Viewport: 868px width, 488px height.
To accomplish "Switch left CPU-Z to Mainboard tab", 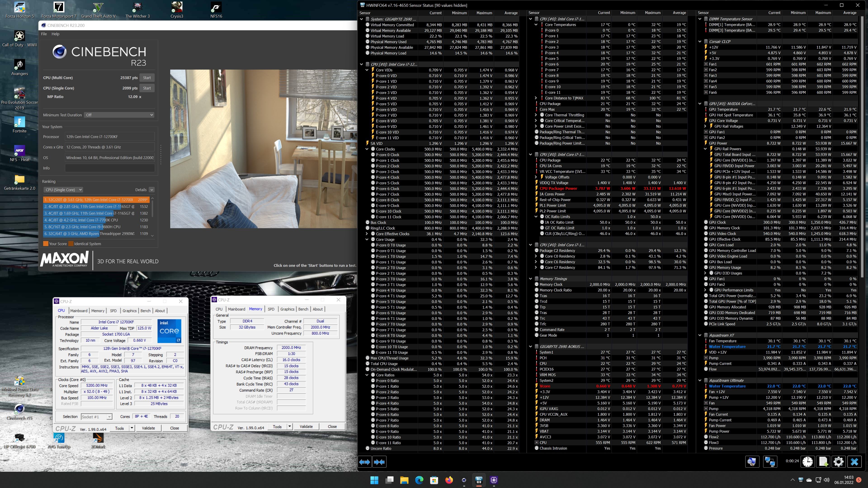I will [x=78, y=310].
